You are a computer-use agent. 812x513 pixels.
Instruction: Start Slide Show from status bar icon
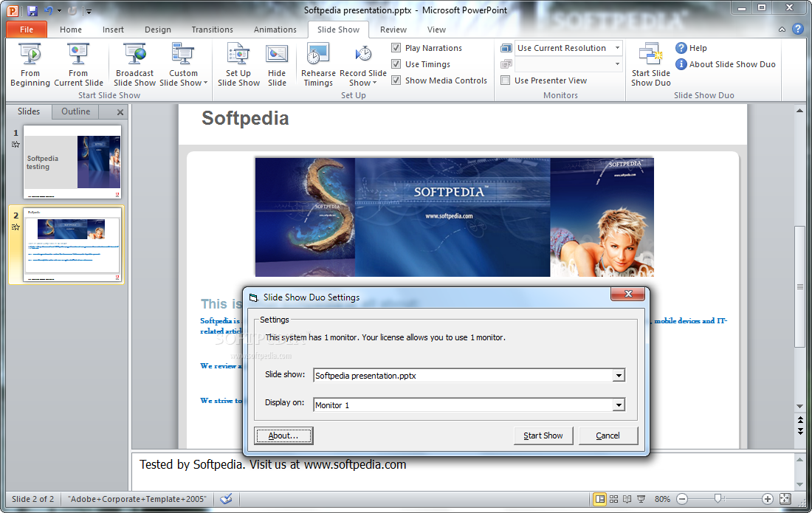click(641, 499)
